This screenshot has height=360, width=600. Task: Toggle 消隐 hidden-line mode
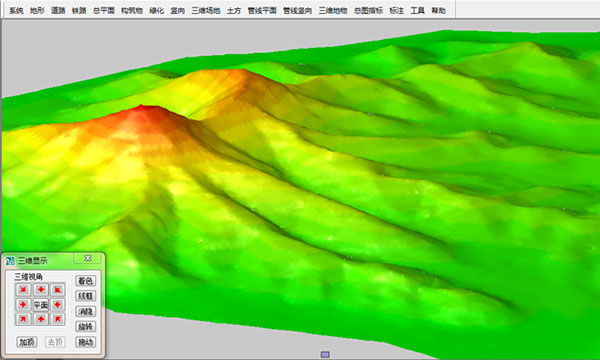tap(85, 311)
